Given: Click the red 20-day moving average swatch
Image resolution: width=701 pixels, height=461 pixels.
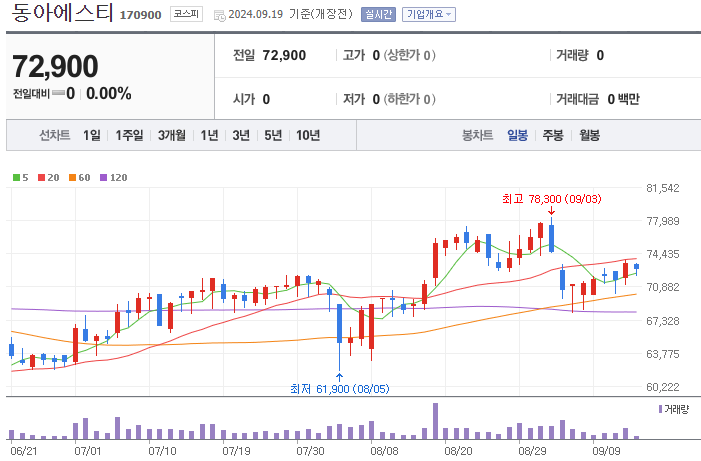Looking at the screenshot, I should point(42,178).
